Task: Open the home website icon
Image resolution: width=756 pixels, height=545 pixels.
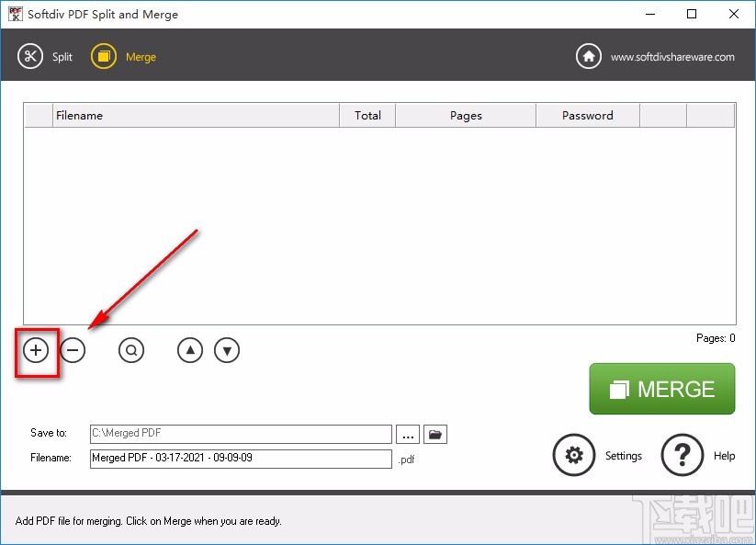Action: click(589, 56)
